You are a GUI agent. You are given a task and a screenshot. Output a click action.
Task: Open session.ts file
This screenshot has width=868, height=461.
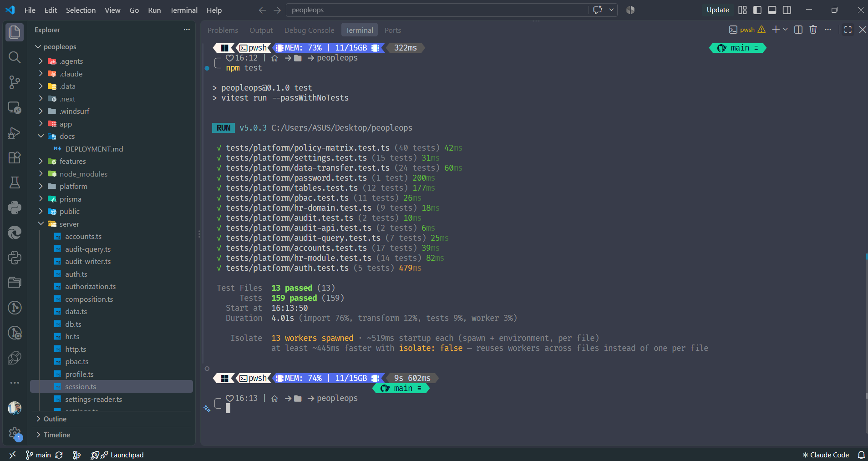pos(112,386)
